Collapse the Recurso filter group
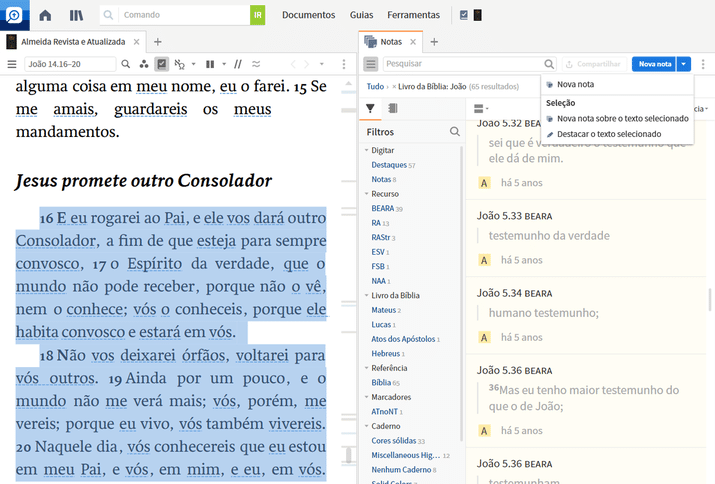The image size is (715, 484). coord(367,194)
